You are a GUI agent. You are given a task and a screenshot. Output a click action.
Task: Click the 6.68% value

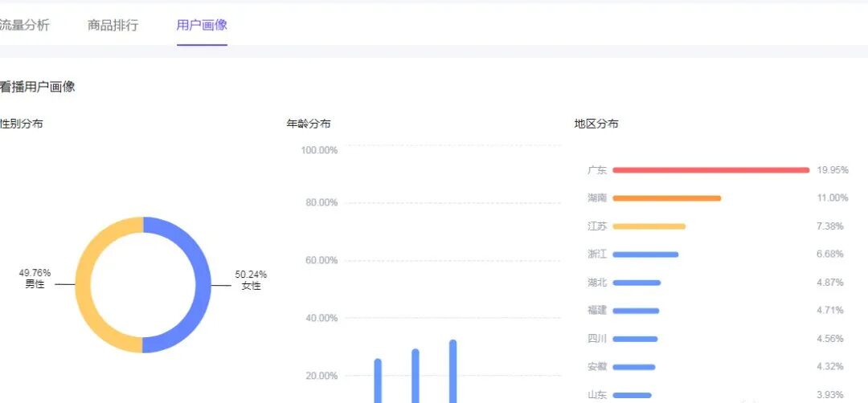[830, 254]
